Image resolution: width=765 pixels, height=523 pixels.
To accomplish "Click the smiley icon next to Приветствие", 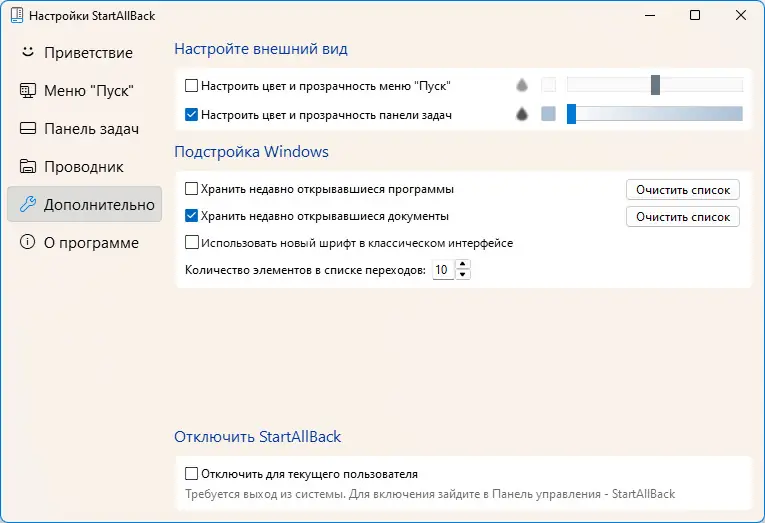I will click(x=28, y=52).
